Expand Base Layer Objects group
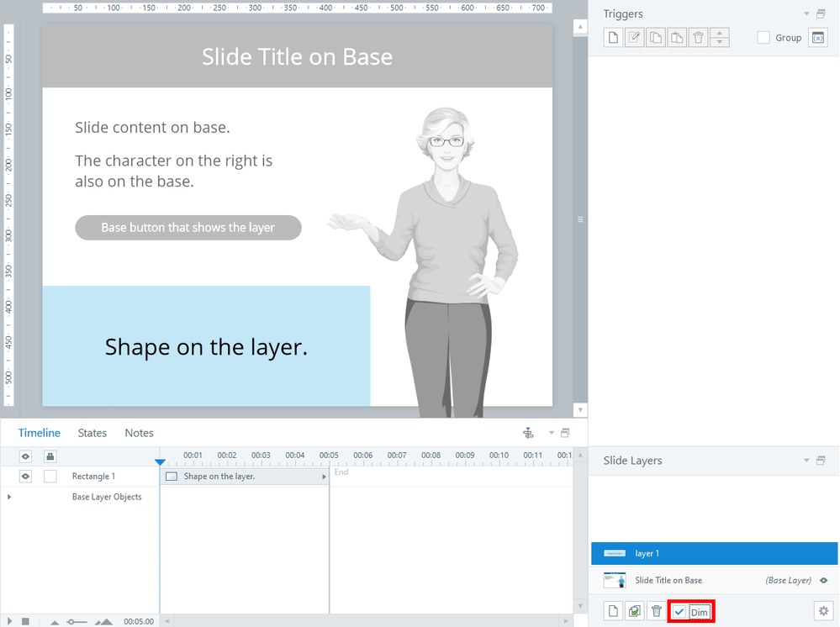 [x=9, y=497]
